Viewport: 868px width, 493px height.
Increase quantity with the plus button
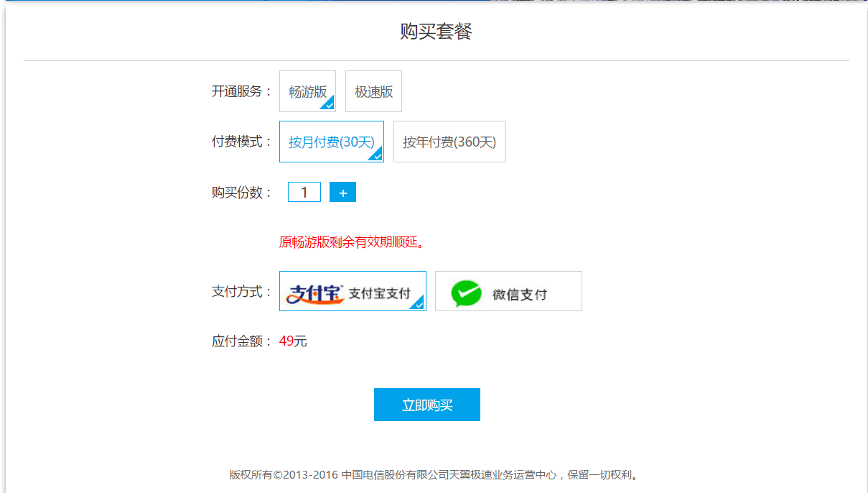342,192
